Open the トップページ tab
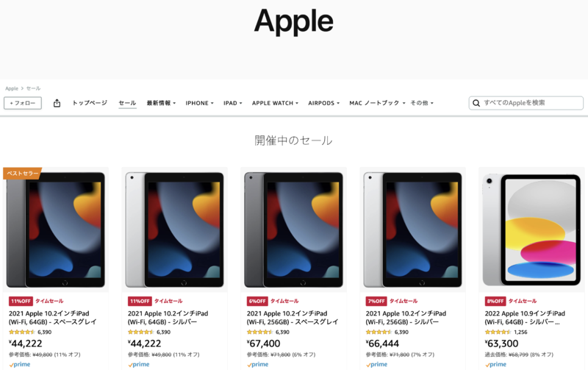 tap(90, 103)
